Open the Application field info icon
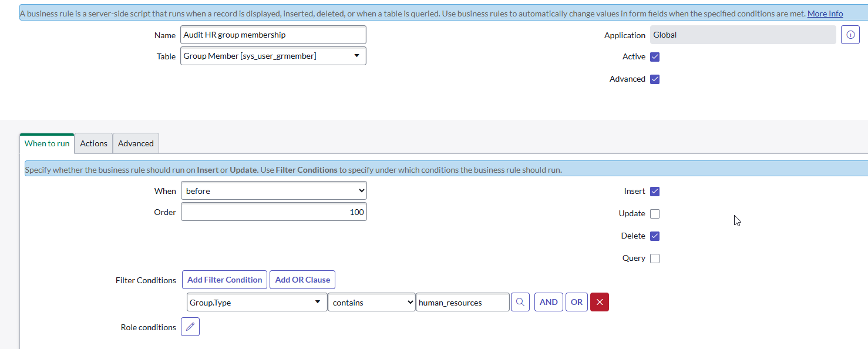The width and height of the screenshot is (868, 349). click(x=850, y=35)
